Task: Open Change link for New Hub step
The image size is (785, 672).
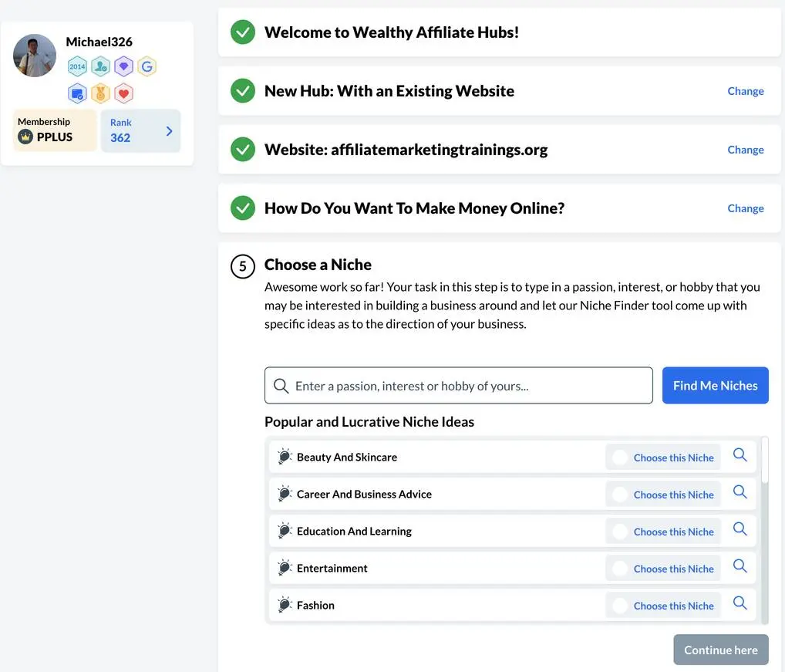Action: point(746,91)
